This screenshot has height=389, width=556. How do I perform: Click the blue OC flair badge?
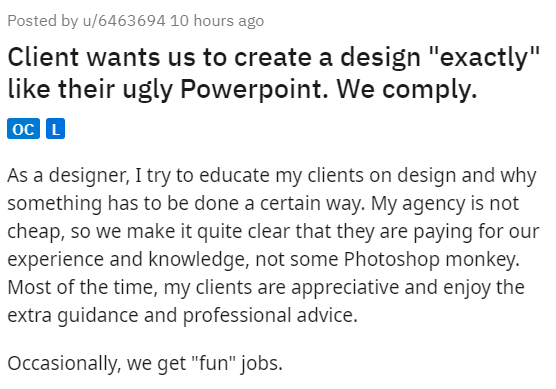(23, 128)
